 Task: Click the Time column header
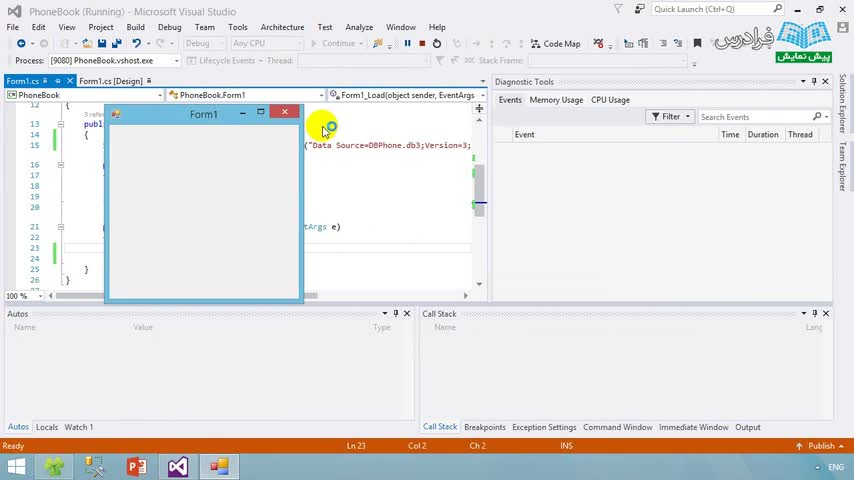[730, 135]
